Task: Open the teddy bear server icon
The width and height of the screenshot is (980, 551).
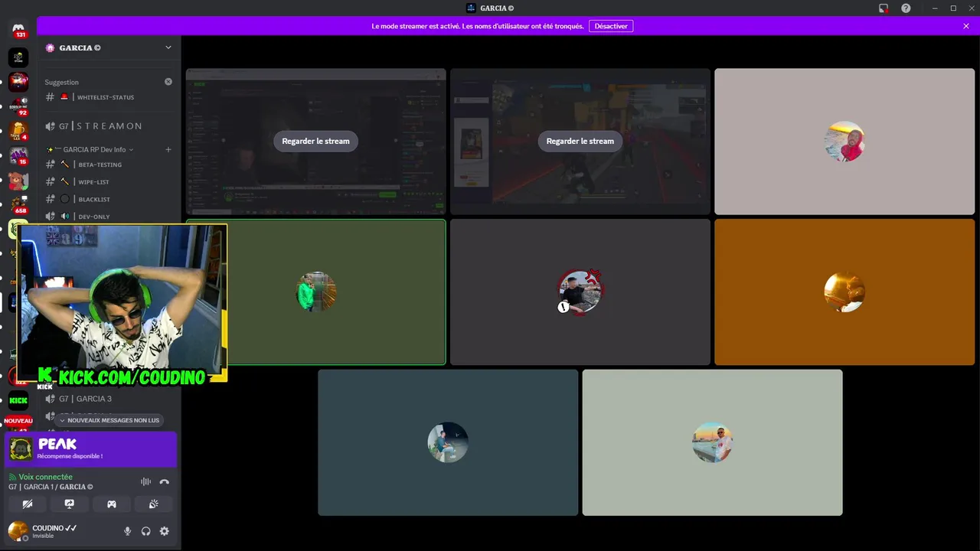Action: (x=18, y=181)
